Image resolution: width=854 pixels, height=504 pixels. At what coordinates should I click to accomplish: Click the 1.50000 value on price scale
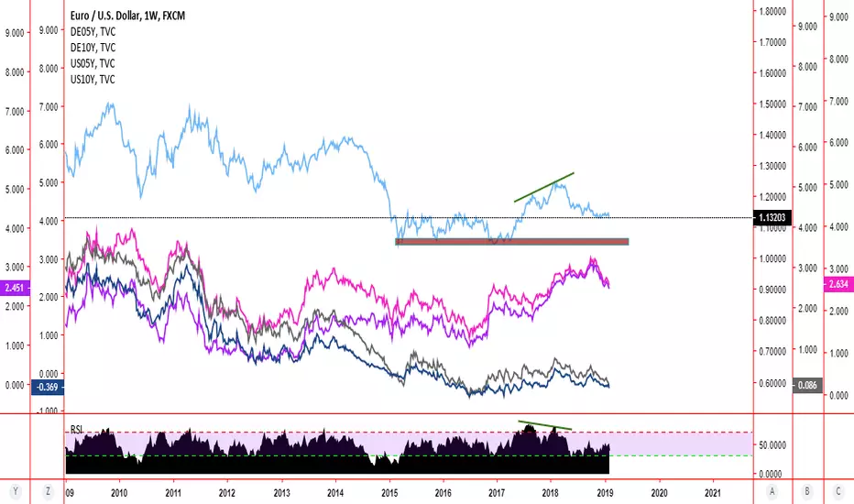[772, 104]
